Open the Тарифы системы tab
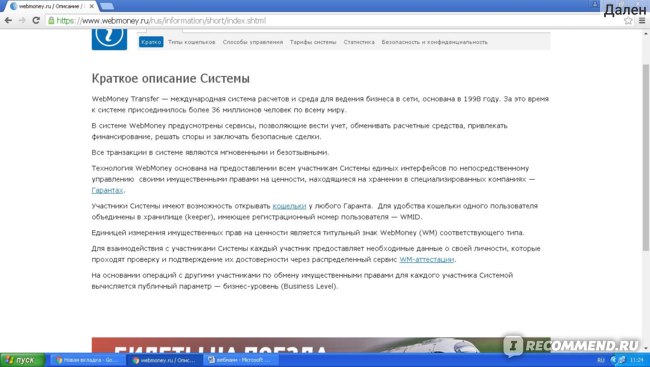This screenshot has width=650, height=367. coord(313,42)
